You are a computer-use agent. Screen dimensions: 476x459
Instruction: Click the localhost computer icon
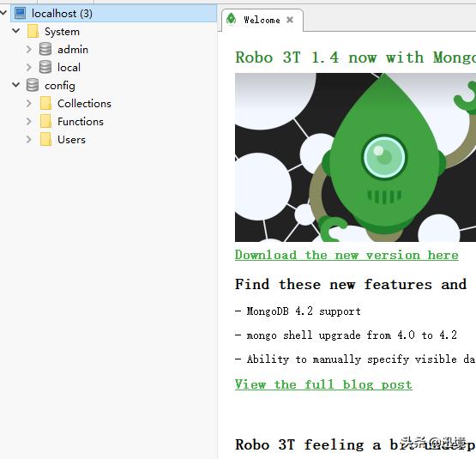pyautogui.click(x=21, y=13)
